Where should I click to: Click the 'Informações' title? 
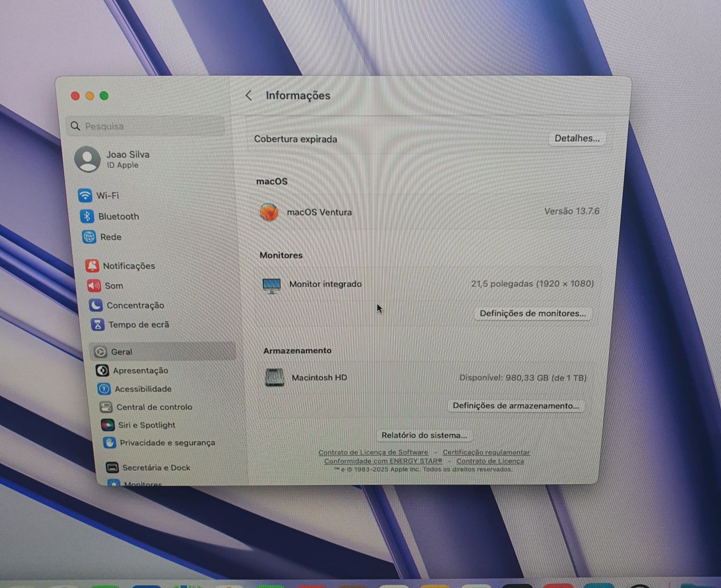point(298,95)
